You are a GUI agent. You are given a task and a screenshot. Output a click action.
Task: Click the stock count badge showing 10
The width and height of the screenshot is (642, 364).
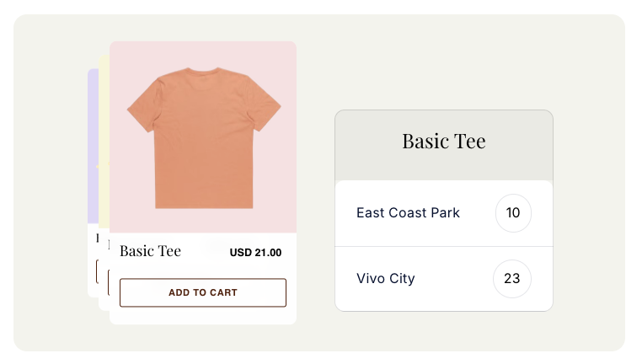(x=513, y=213)
